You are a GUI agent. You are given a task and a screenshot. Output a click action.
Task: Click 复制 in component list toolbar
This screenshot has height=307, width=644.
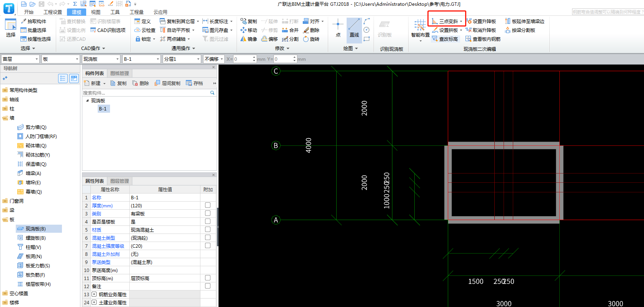pos(118,83)
